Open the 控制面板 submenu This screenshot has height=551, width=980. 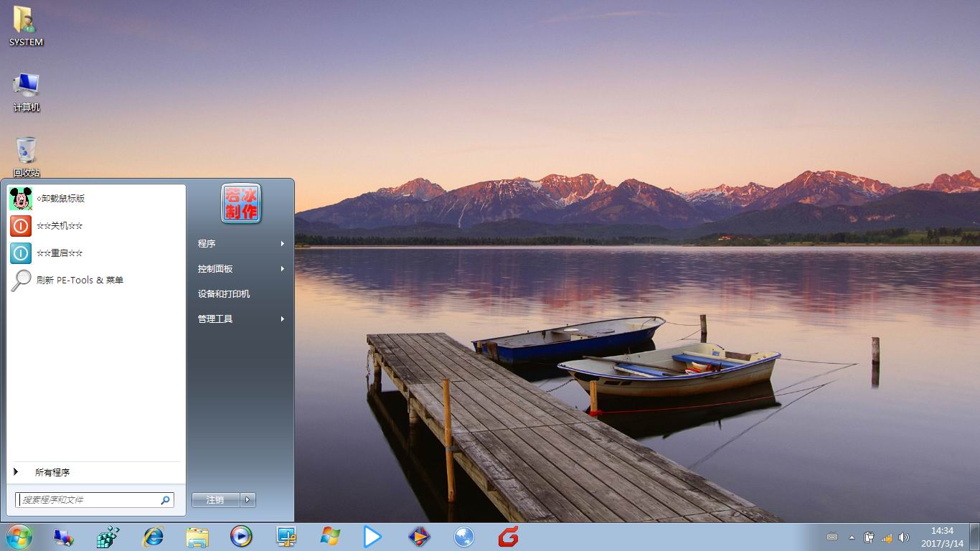[241, 269]
